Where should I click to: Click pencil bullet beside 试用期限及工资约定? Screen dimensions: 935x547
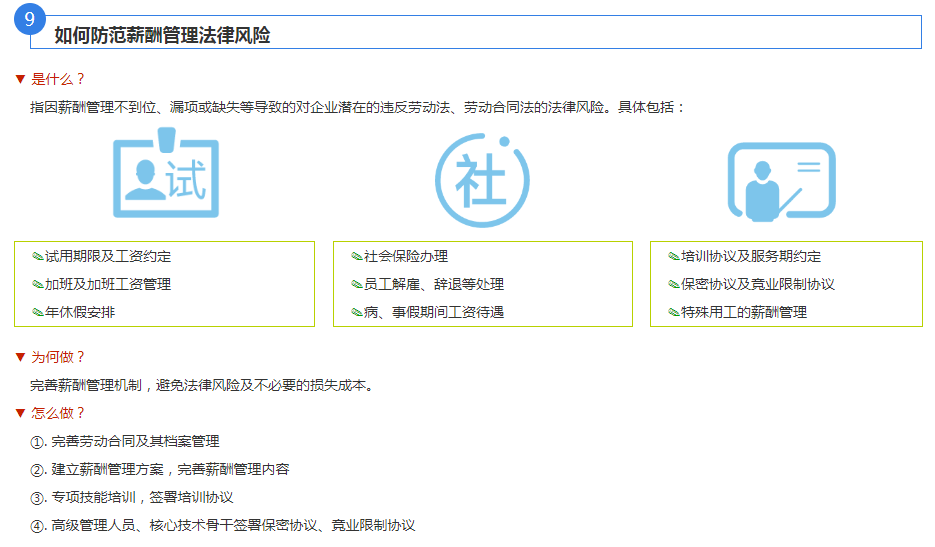coord(38,257)
